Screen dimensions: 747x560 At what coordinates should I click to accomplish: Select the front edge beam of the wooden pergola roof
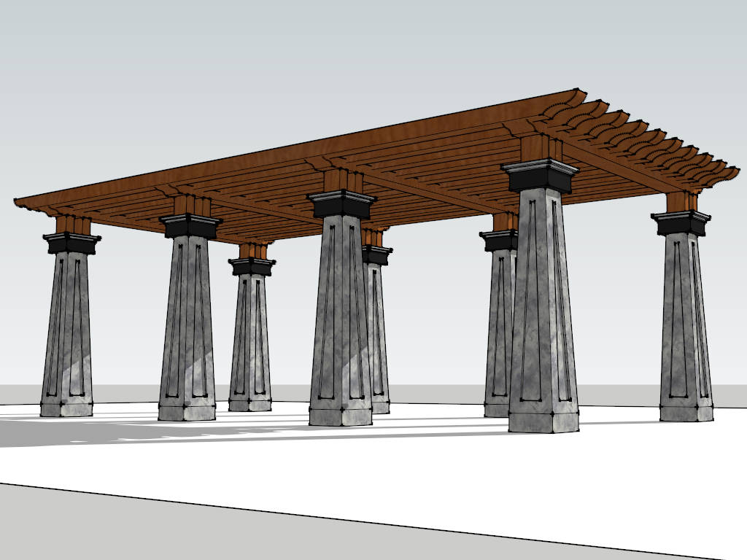[292, 146]
